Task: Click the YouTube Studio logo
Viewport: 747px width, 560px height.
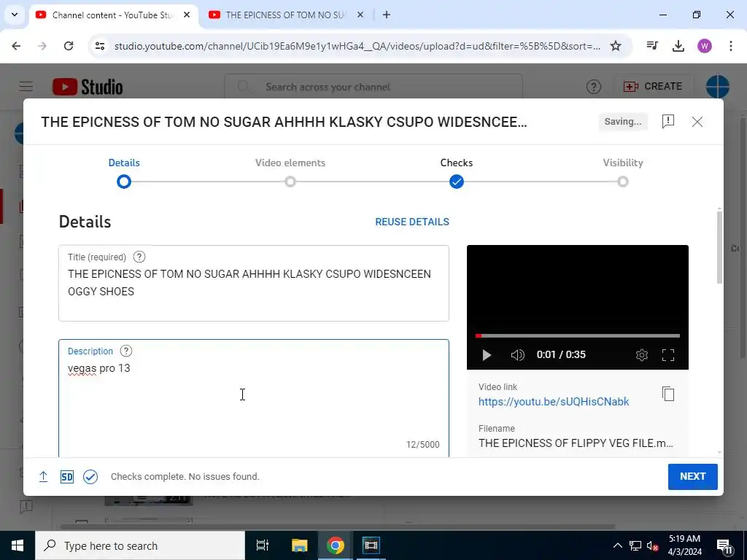Action: coord(88,87)
